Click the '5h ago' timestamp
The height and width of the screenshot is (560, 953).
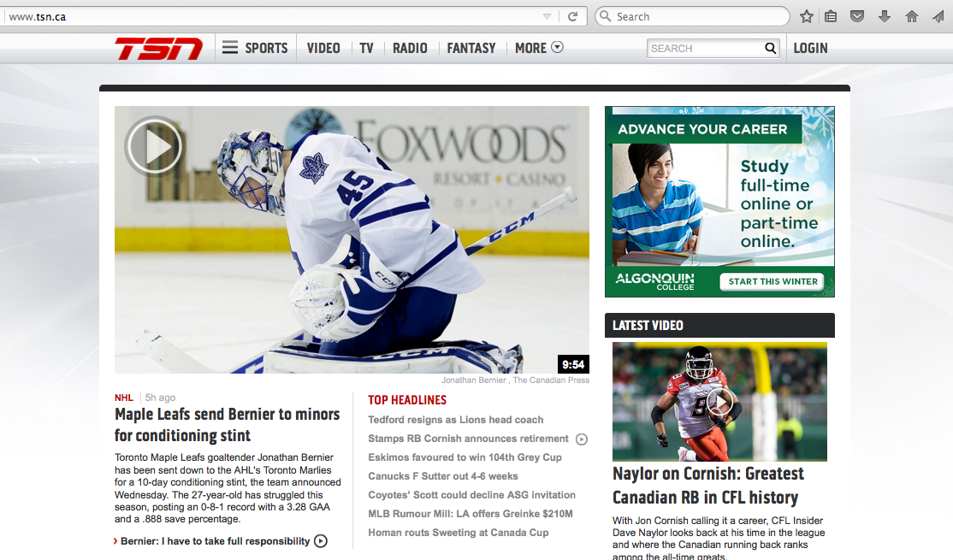[161, 398]
